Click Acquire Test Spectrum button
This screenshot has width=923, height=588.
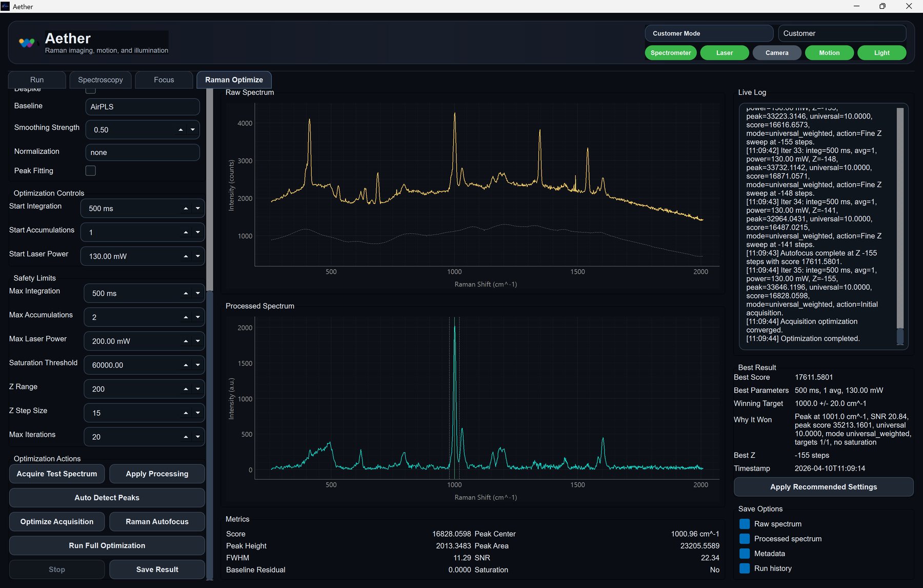click(57, 474)
